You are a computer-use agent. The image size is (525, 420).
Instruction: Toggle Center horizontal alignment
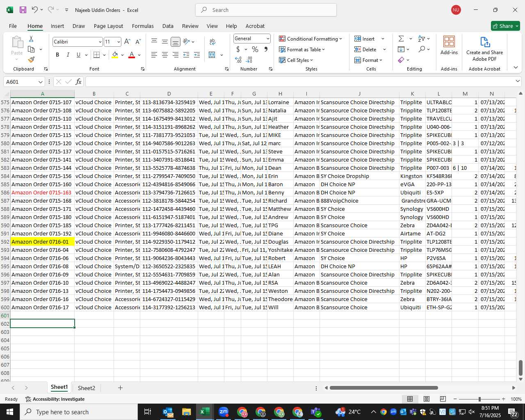[x=165, y=55]
